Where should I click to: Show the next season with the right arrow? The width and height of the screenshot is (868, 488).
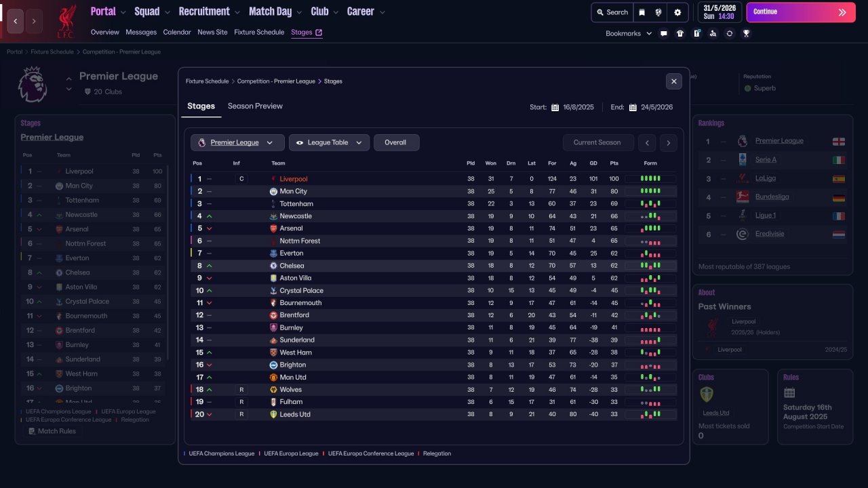[668, 142]
